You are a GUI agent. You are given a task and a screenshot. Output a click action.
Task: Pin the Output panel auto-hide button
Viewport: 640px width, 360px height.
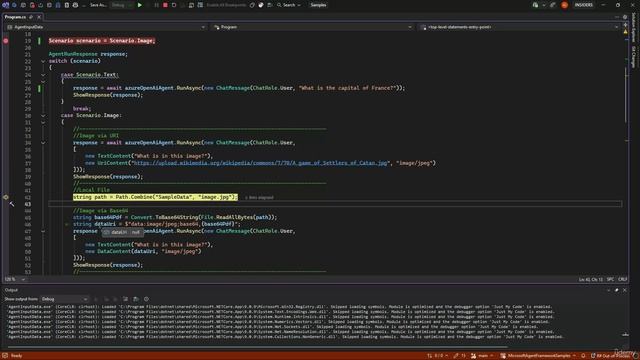tap(616, 290)
